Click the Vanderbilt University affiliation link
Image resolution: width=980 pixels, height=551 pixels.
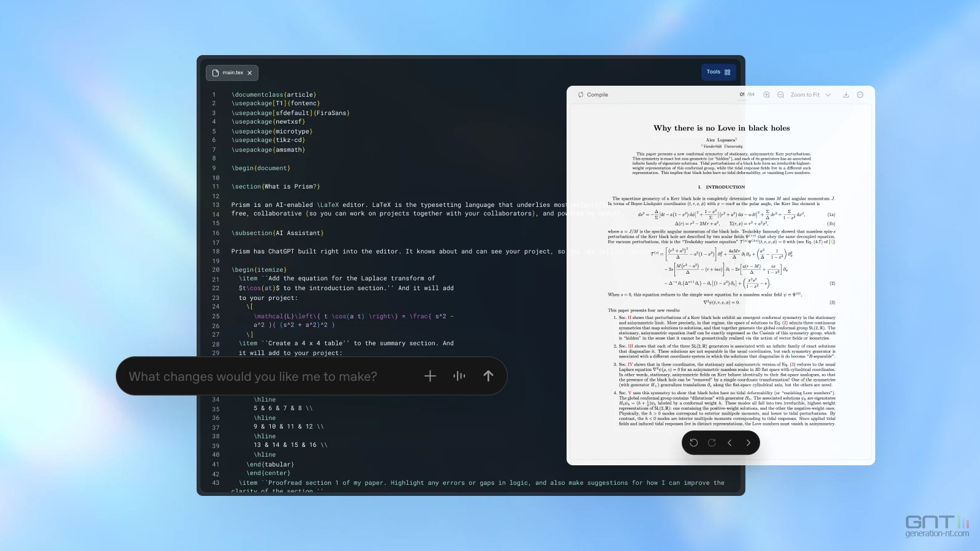[721, 146]
